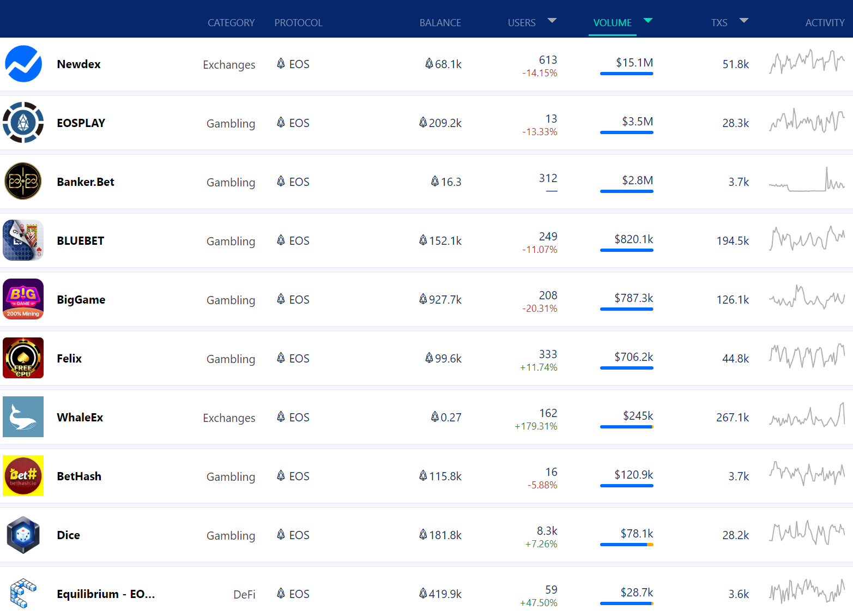Toggle sort arrow next to USERS

point(552,21)
